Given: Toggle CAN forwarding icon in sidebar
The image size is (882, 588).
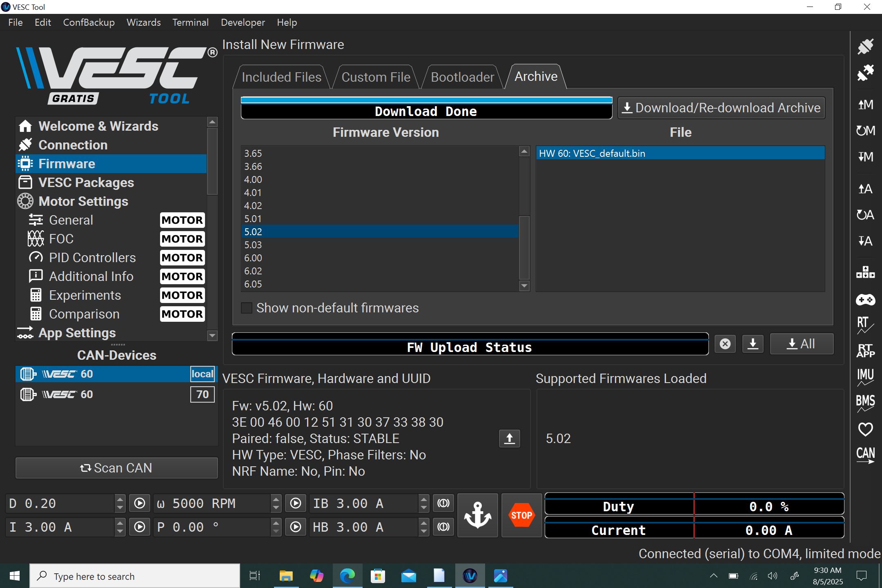Looking at the screenshot, I should pos(865,455).
